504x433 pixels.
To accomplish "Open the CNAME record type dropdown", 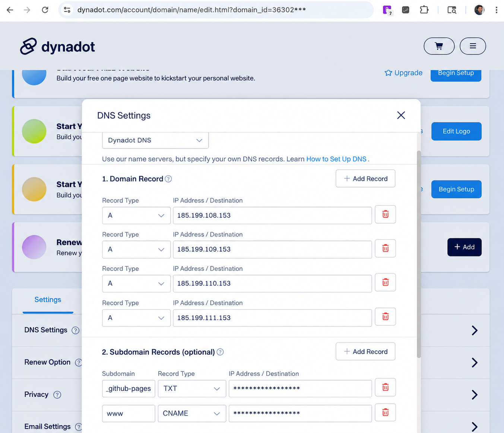I will (192, 414).
